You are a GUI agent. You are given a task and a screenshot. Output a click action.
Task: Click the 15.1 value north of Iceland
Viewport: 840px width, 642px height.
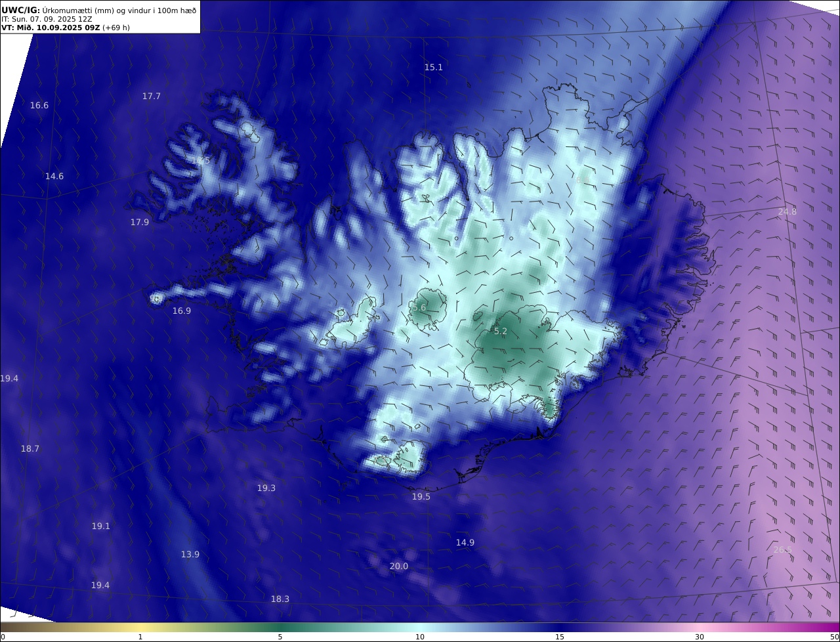click(x=434, y=68)
